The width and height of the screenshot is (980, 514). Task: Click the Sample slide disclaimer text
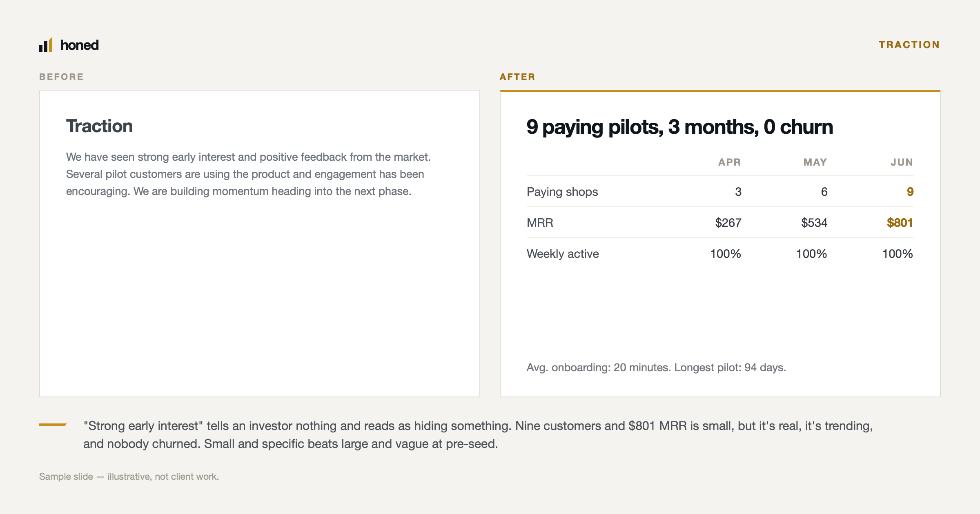129,476
